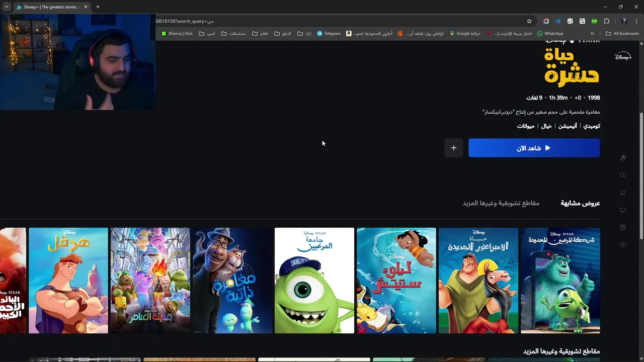Open the Elemental movie poster
Image resolution: width=644 pixels, height=362 pixels.
click(150, 281)
